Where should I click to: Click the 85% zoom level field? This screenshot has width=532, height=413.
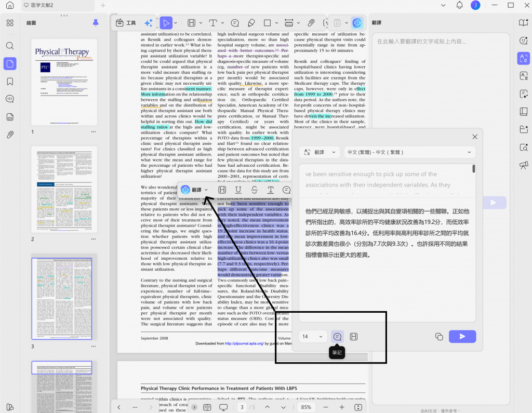tap(306, 407)
